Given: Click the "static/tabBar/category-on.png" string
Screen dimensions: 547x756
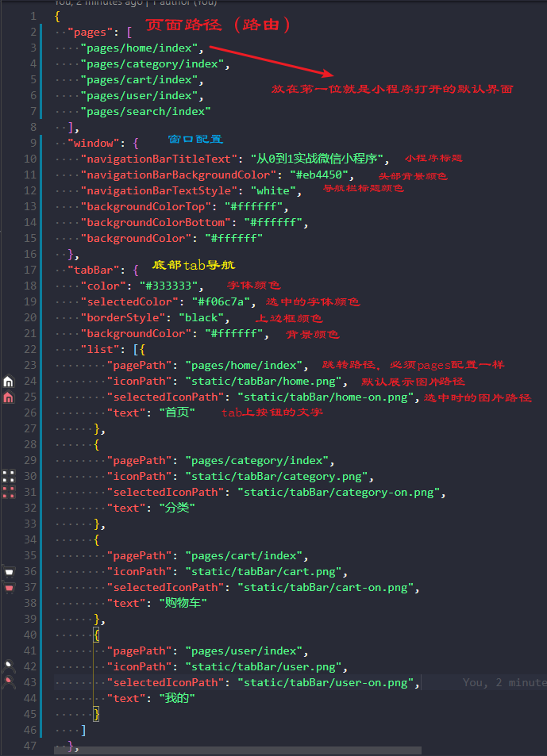Looking at the screenshot, I should 339,493.
